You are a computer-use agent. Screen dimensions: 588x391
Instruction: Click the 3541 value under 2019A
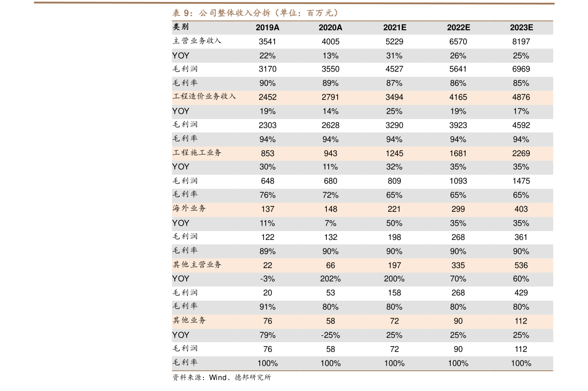(x=267, y=41)
